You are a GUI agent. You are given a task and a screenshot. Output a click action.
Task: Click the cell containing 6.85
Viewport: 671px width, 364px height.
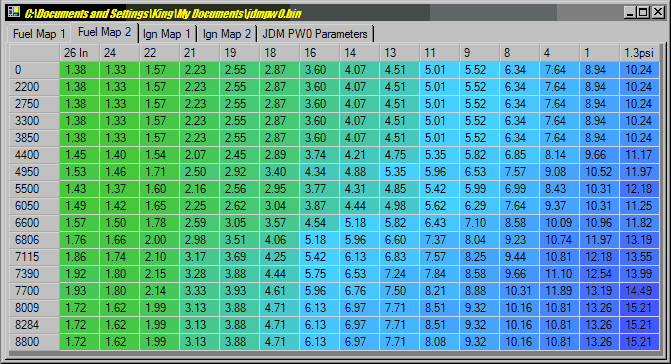click(519, 155)
